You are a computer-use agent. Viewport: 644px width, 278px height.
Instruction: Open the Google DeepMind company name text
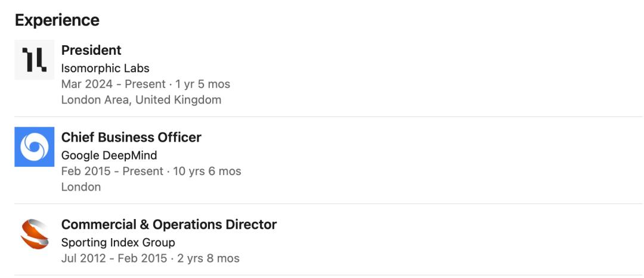pos(109,155)
